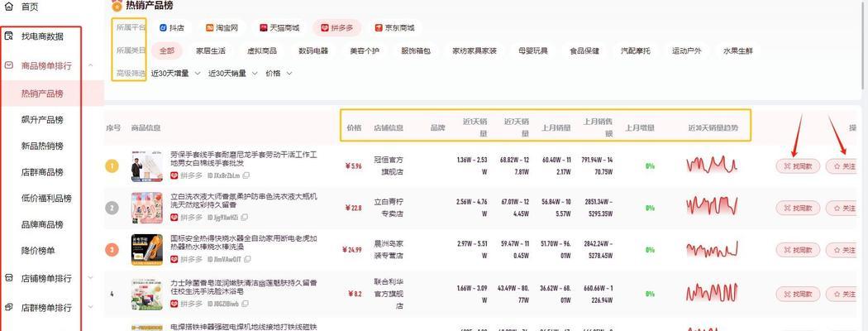Open the 价格 dropdown filter

click(x=279, y=73)
